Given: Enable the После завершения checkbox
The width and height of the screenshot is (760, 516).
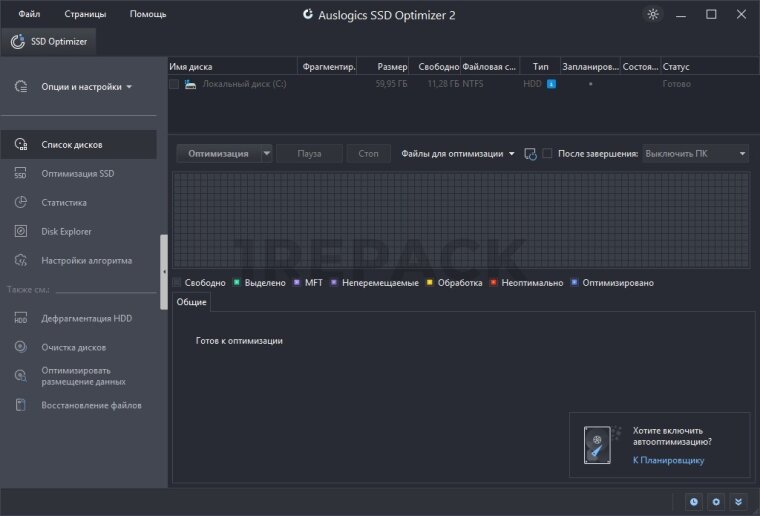Looking at the screenshot, I should [x=547, y=154].
